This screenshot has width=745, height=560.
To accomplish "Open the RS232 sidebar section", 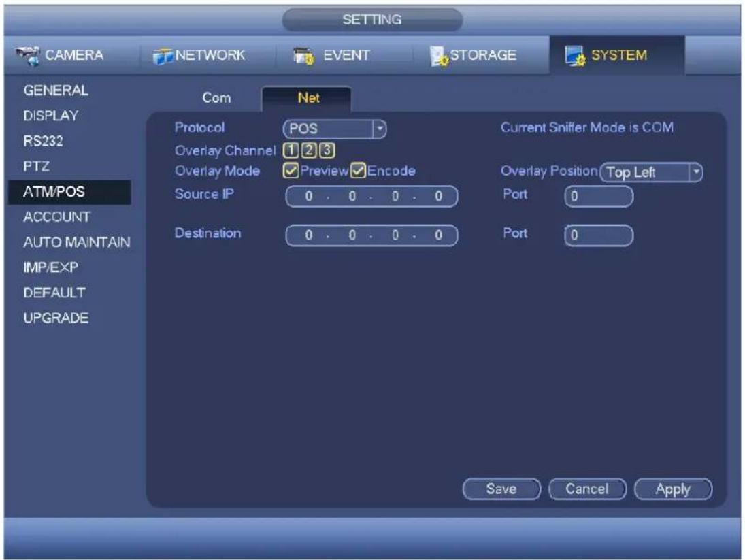I will point(43,141).
